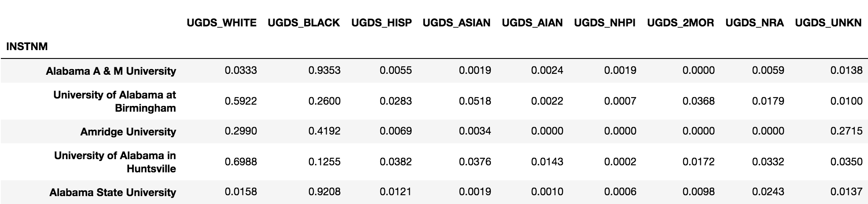Click Alabama A & M's 0.9353 value

(324, 70)
